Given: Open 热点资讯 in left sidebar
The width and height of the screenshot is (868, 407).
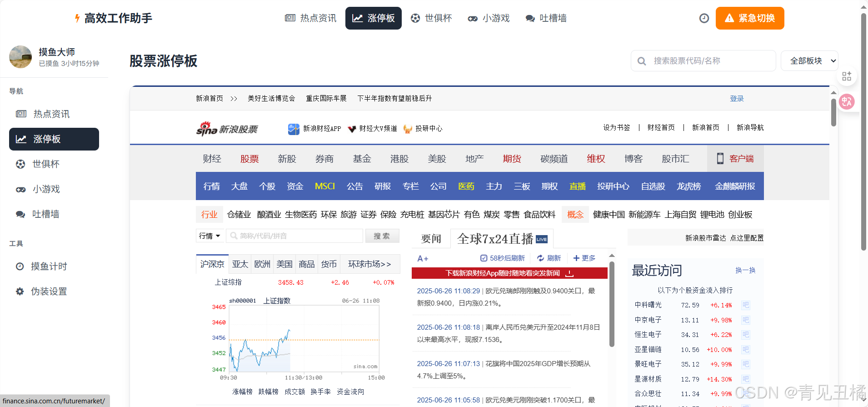Looking at the screenshot, I should pos(54,114).
